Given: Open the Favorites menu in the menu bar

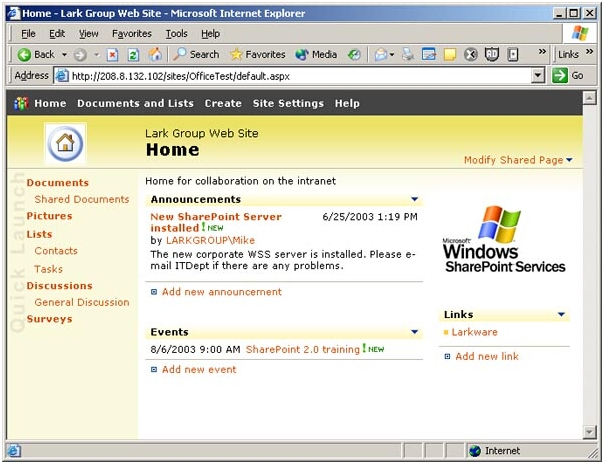Looking at the screenshot, I should (132, 34).
